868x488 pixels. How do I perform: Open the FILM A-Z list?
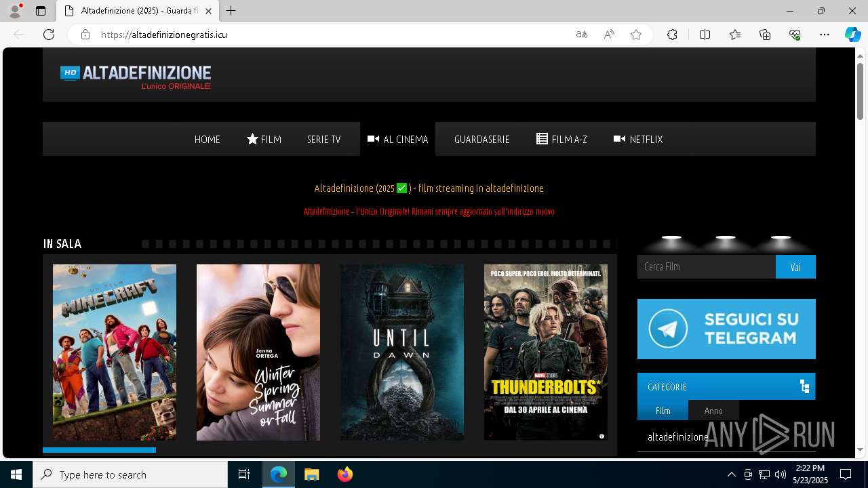(561, 139)
